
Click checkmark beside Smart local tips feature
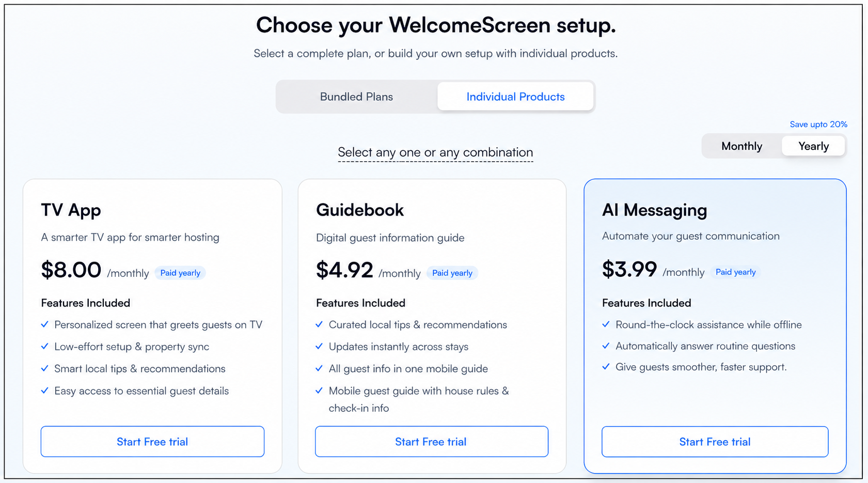pos(45,369)
